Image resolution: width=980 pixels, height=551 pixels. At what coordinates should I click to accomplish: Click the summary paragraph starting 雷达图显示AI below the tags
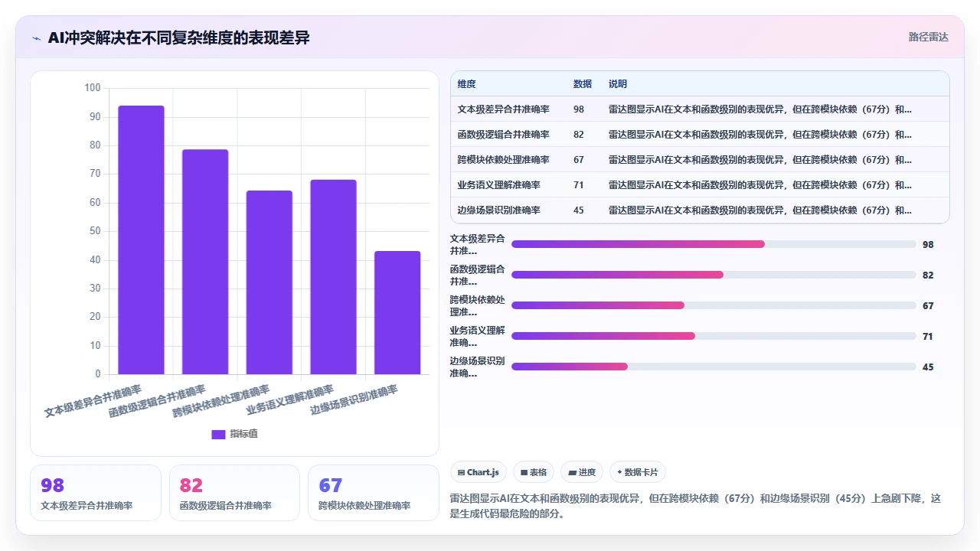[696, 506]
